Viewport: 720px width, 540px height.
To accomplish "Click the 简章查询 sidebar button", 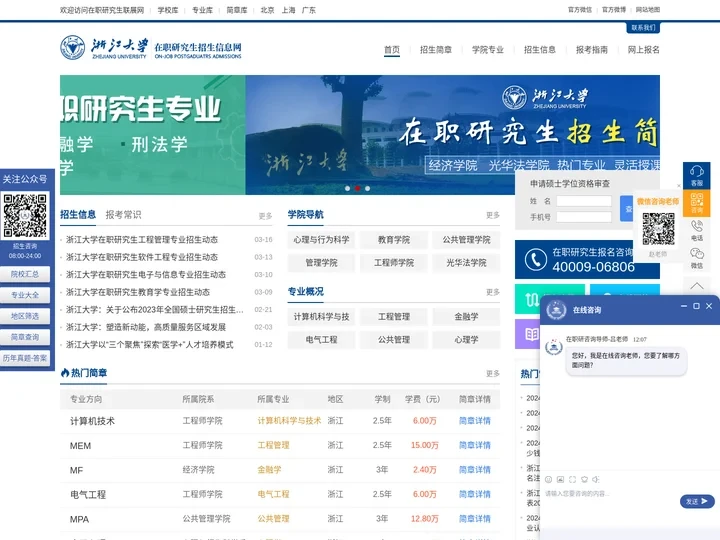I will pos(25,337).
